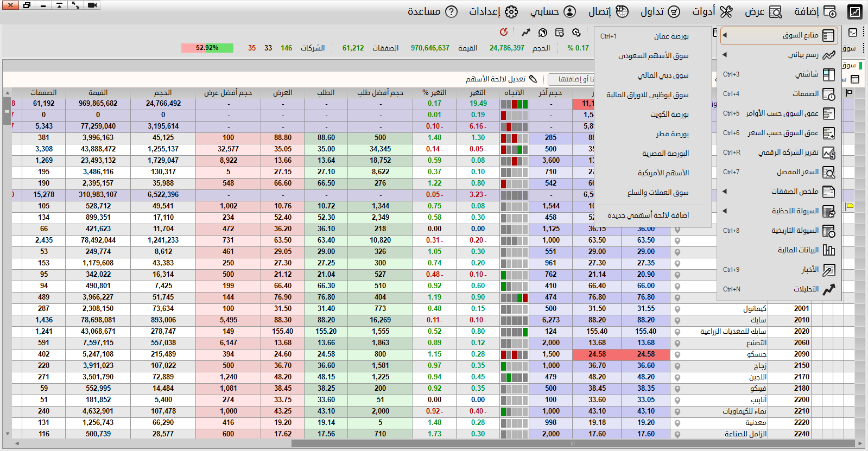The width and height of the screenshot is (868, 451).
Task: Sort by الاتجاه column header
Action: [x=514, y=93]
